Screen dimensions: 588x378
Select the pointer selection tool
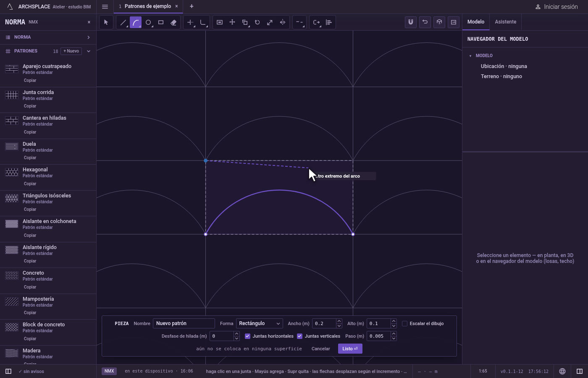click(x=106, y=22)
